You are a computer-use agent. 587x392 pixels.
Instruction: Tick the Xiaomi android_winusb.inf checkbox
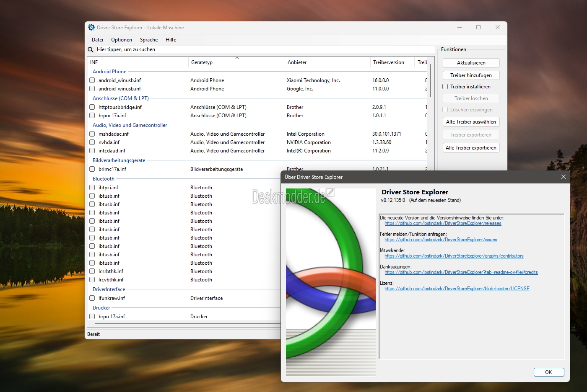[92, 80]
